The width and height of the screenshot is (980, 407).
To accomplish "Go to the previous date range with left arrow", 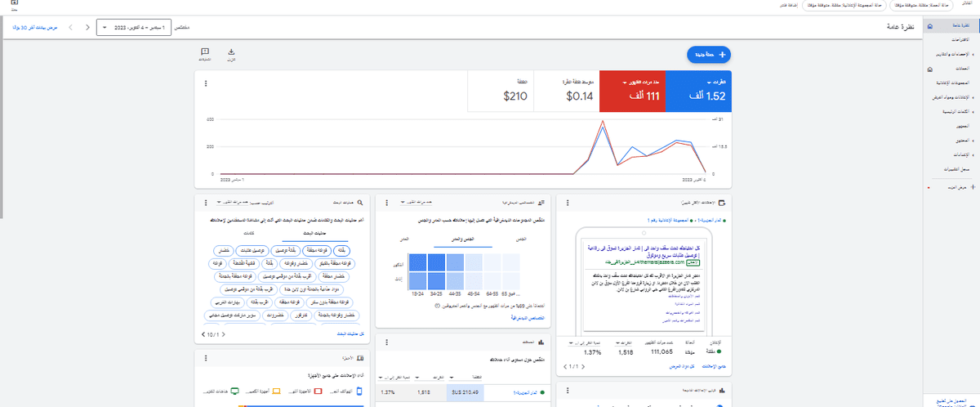I will pos(88,28).
